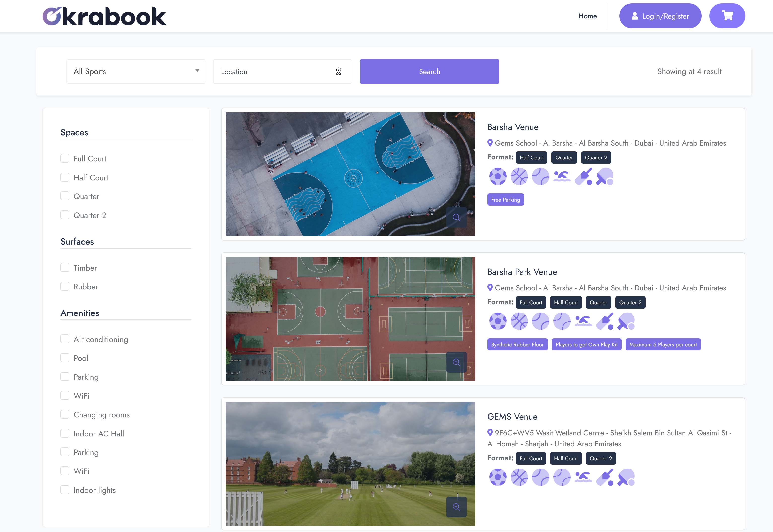The image size is (773, 532).
Task: Click the Players to get Own Play Kit tag
Action: click(x=586, y=345)
